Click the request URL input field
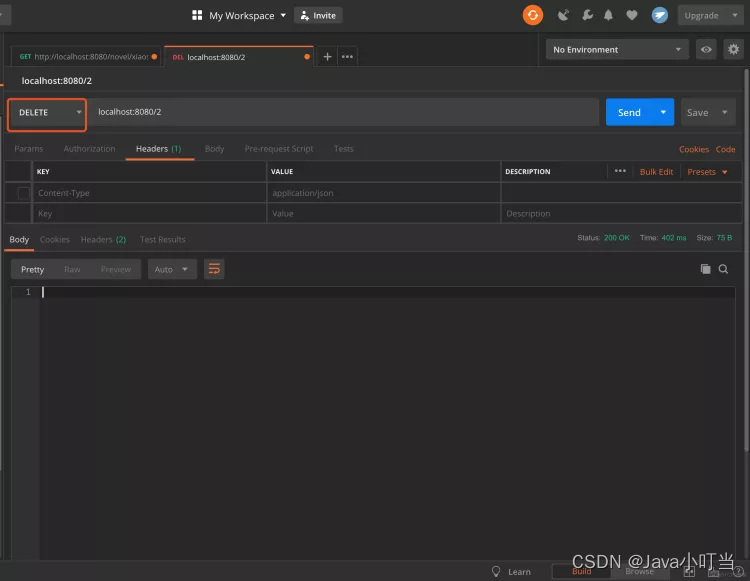Viewport: 750px width, 581px height. click(344, 112)
